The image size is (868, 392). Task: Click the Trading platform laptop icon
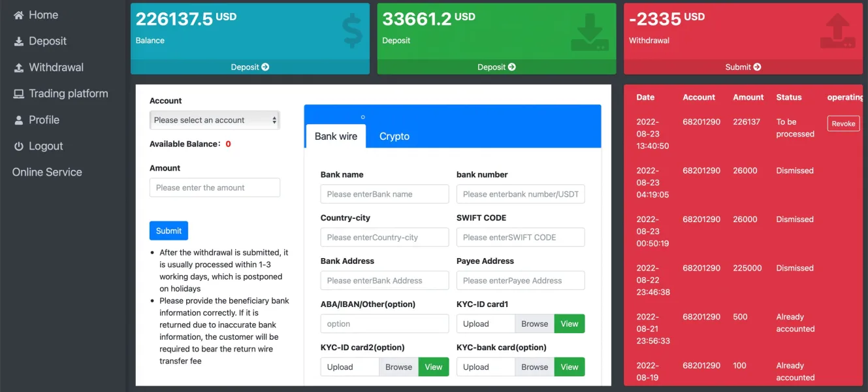(x=18, y=93)
